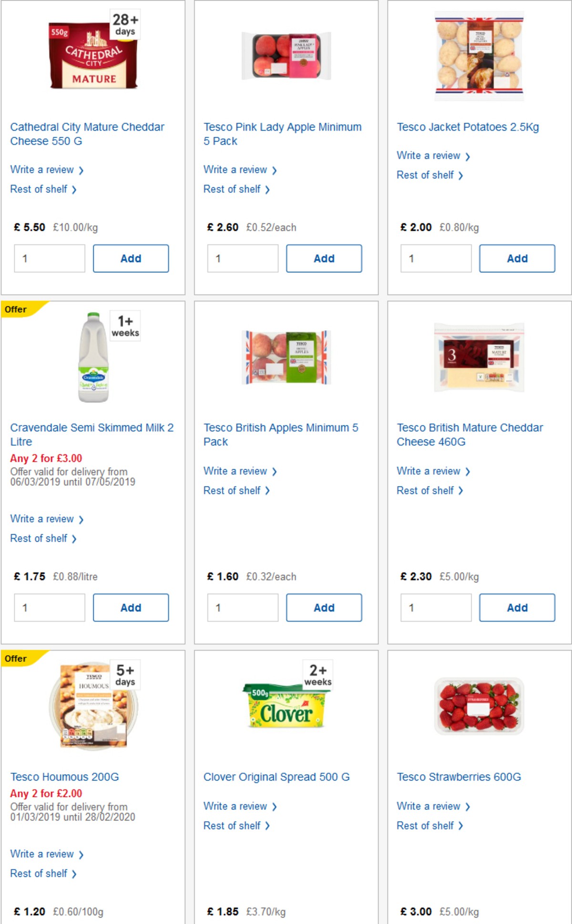
Task: View the Any 2 for £2.00 houmous offer
Action: [x=46, y=793]
